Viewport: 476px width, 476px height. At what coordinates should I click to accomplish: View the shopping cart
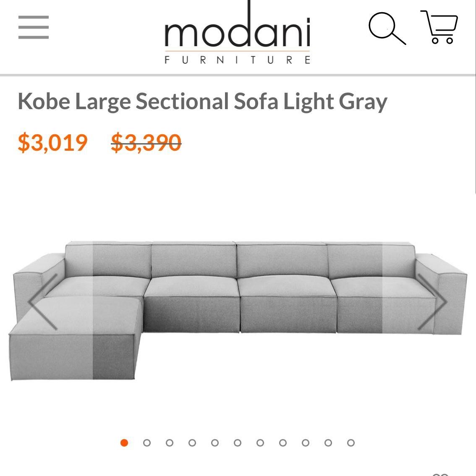(x=439, y=27)
